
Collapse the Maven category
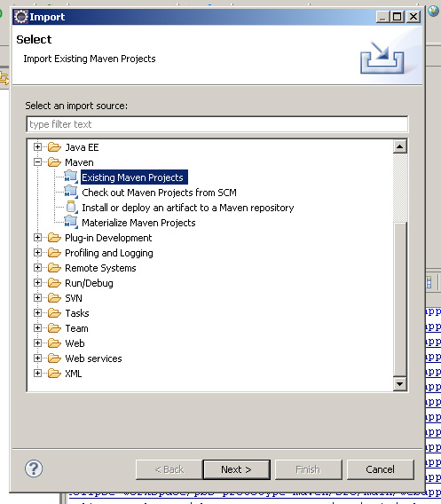click(37, 162)
